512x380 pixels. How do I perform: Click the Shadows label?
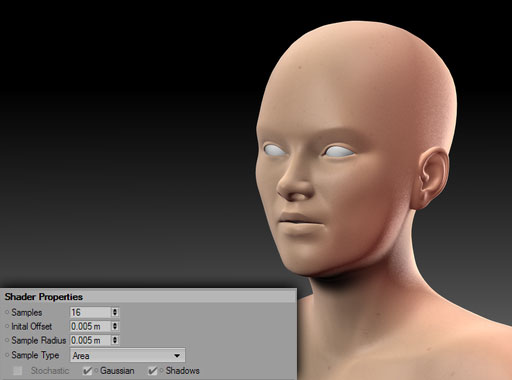coord(183,371)
